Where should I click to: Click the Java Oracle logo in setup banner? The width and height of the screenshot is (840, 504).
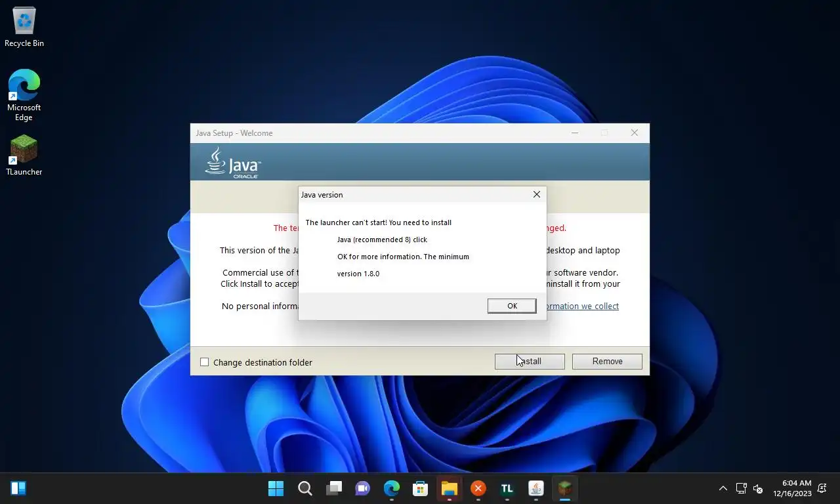233,162
